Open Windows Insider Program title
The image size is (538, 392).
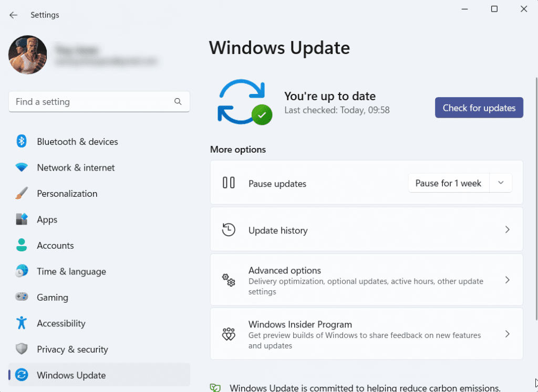pyautogui.click(x=300, y=324)
